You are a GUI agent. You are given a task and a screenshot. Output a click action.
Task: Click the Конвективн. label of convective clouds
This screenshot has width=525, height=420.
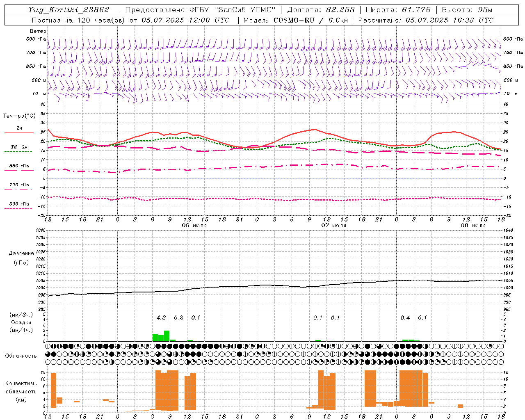point(21,383)
